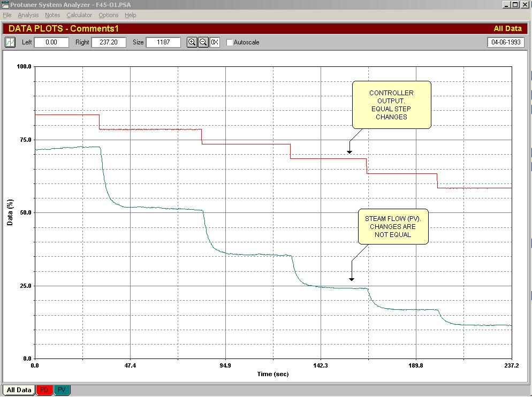Click the 04-06-1993 date field
532x397 pixels.
pyautogui.click(x=505, y=42)
